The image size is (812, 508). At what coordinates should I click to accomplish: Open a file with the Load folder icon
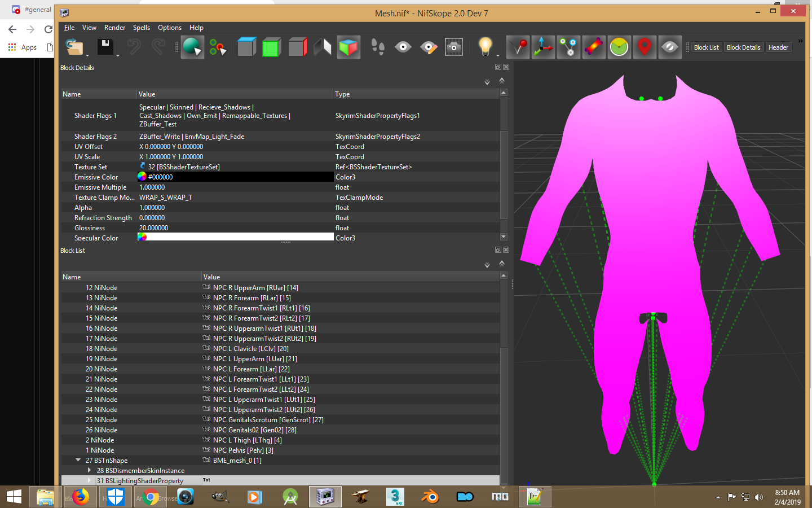pyautogui.click(x=74, y=47)
